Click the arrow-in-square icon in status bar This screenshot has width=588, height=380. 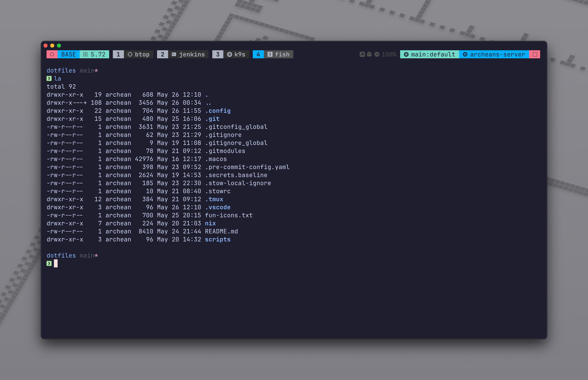[x=362, y=54]
